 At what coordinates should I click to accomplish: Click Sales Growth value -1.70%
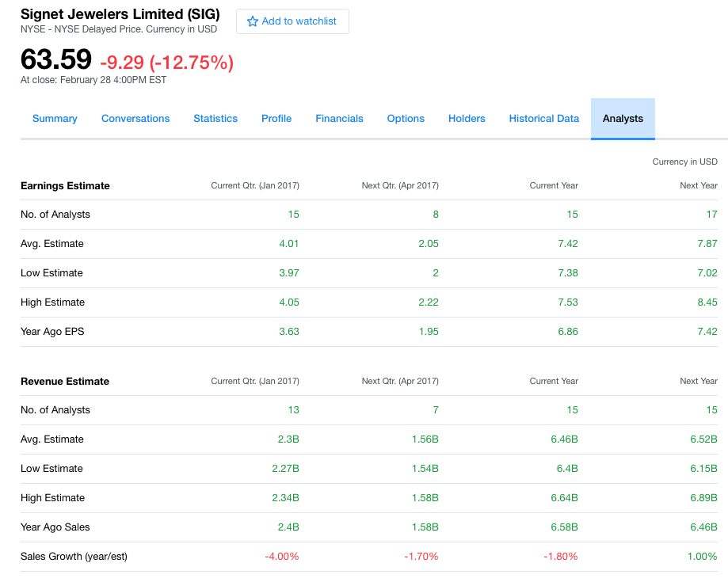pyautogui.click(x=421, y=556)
